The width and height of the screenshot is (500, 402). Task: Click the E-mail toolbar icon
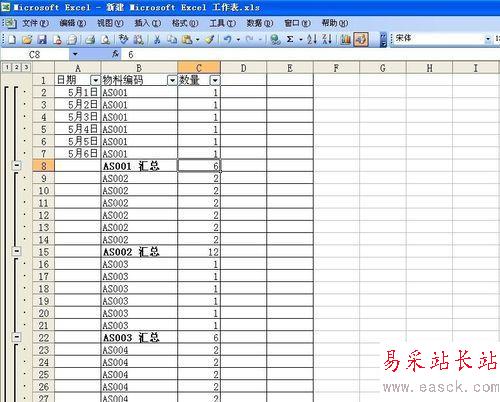pos(72,40)
